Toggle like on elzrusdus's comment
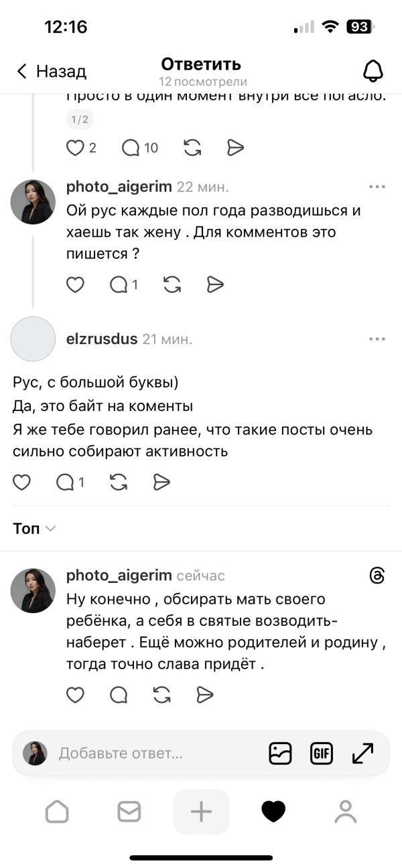 [x=21, y=481]
